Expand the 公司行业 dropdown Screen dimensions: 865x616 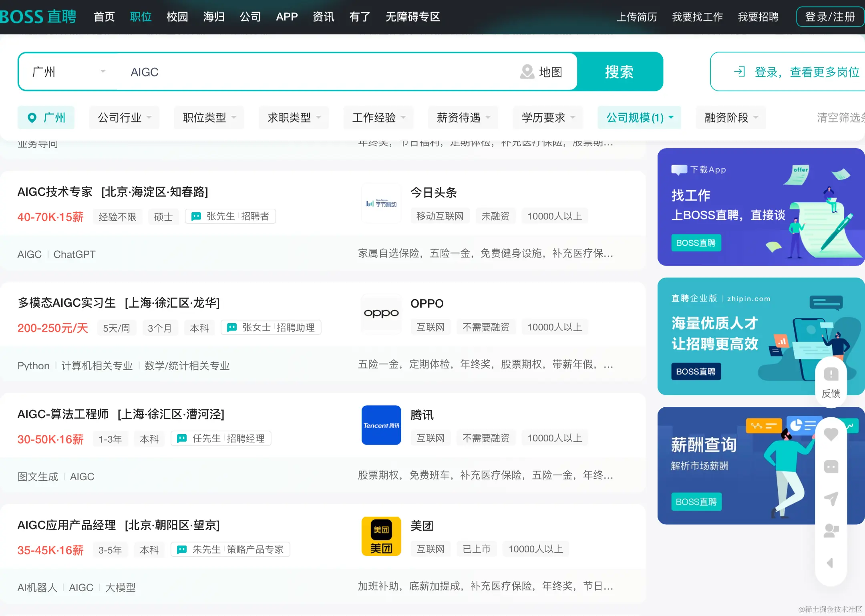tap(124, 117)
